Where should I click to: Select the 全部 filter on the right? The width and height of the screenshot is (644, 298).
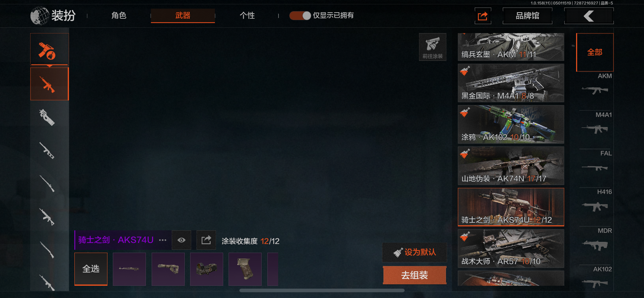pos(595,52)
